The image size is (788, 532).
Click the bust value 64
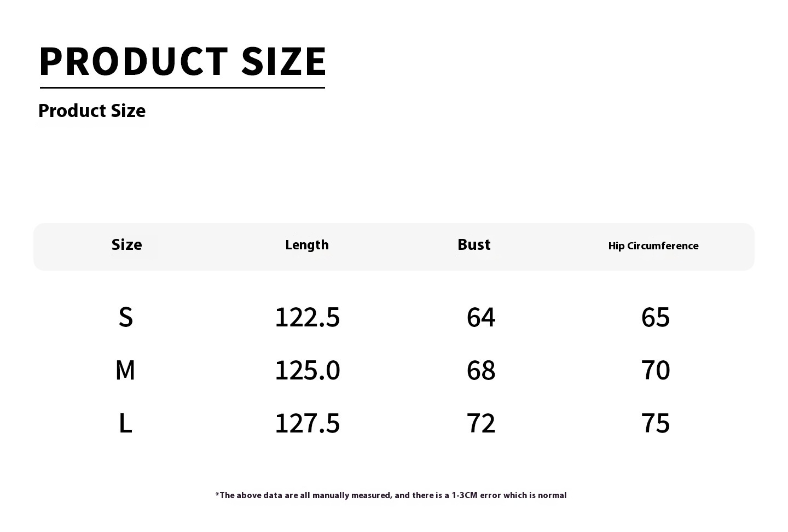[x=481, y=317]
